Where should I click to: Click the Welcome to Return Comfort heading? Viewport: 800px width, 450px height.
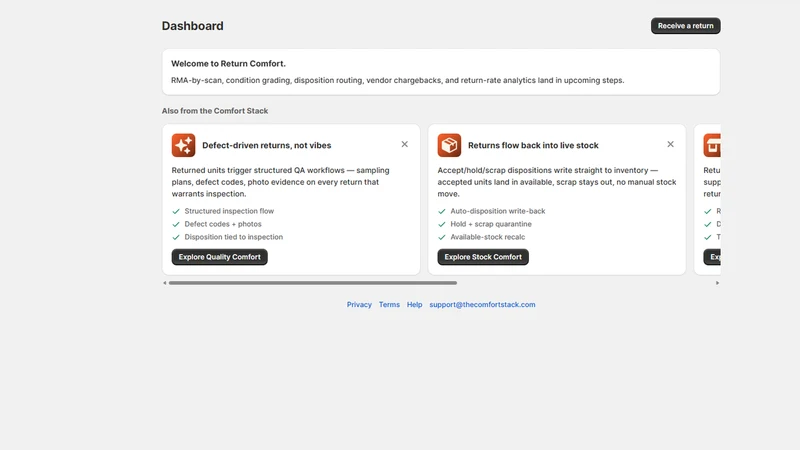point(228,64)
